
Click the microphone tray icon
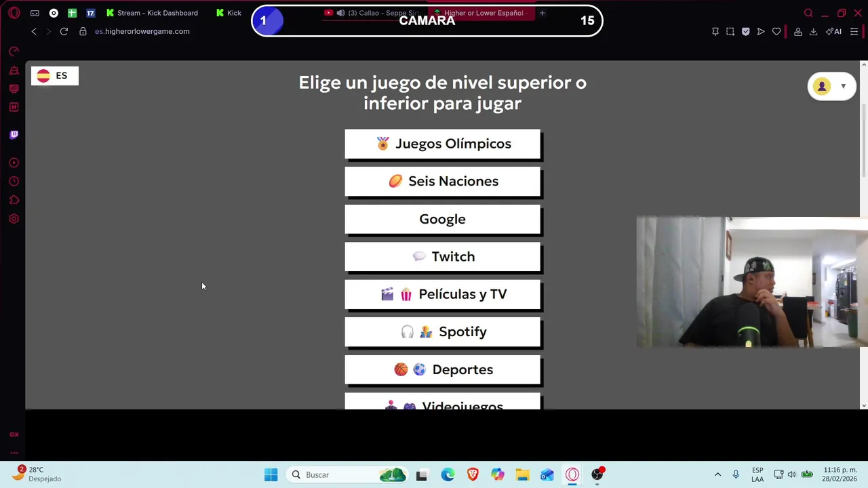click(736, 474)
